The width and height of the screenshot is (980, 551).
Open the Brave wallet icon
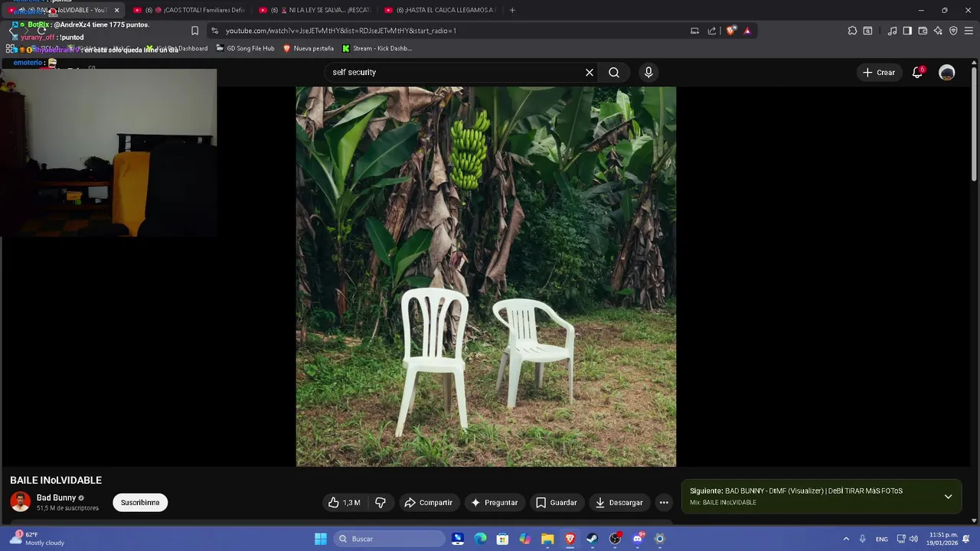tap(923, 31)
